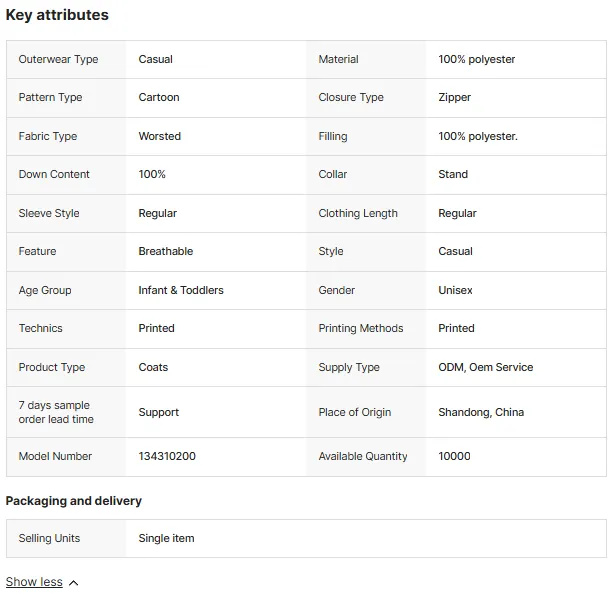Viewport: 613px width, 602px height.
Task: Click the Down Content 100% value
Action: point(152,174)
